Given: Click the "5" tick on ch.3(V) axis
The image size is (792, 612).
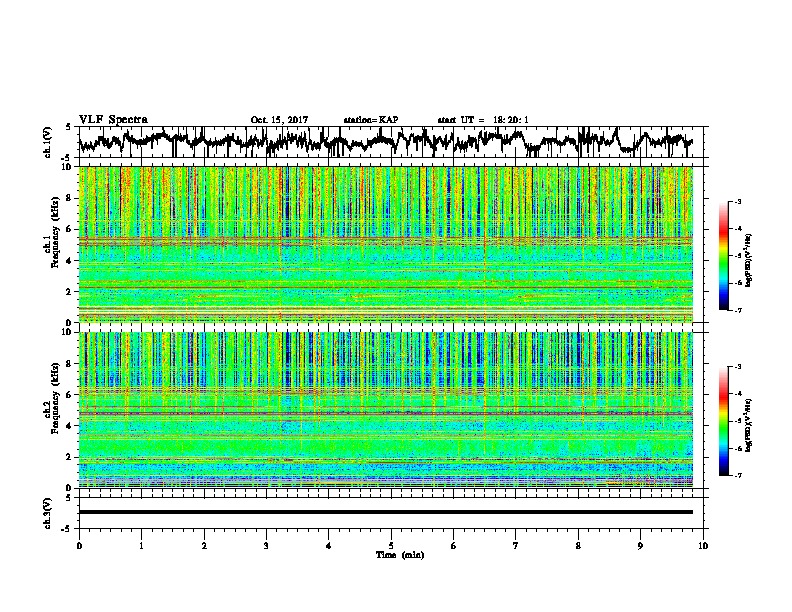Looking at the screenshot, I should (68, 498).
